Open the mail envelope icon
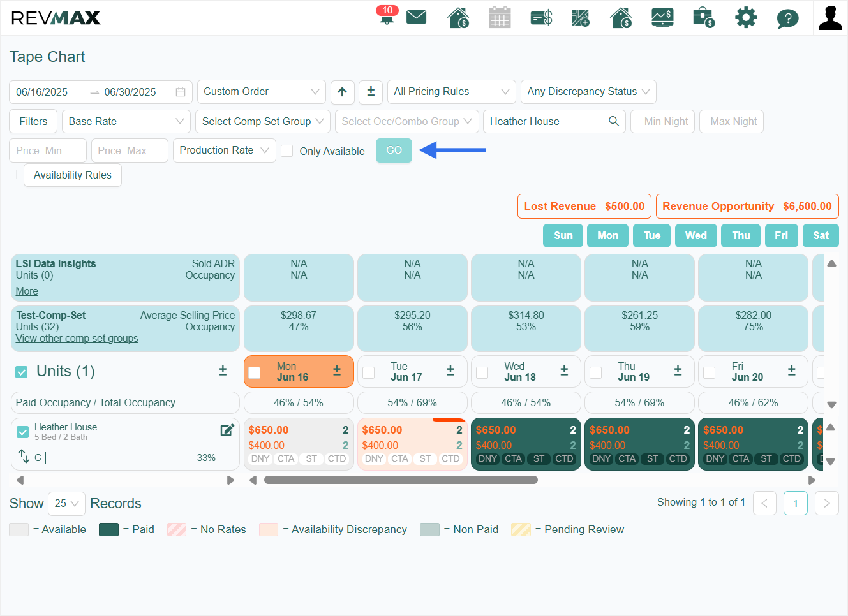 pos(416,17)
